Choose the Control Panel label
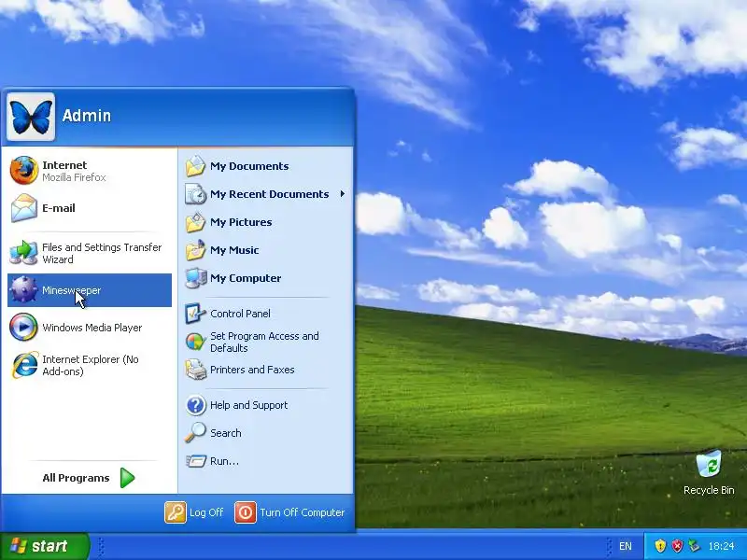The image size is (747, 560). [x=240, y=314]
